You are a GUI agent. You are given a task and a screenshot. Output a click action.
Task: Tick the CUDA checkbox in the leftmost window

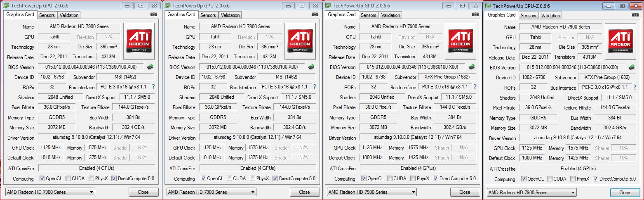68,179
